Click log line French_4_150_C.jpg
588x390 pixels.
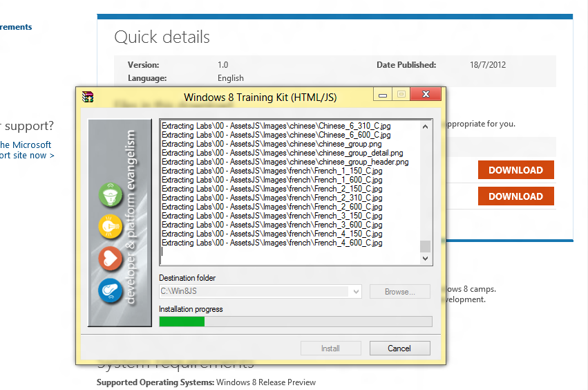coord(272,234)
